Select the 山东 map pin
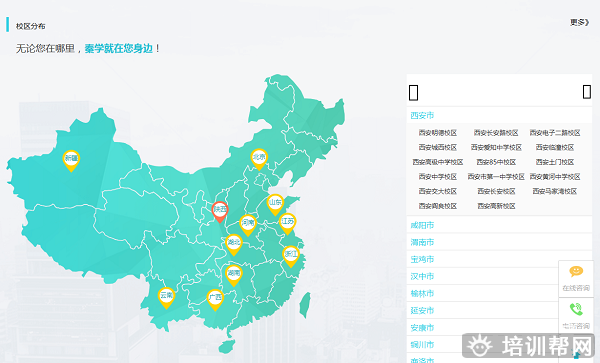This screenshot has width=600, height=363. pyautogui.click(x=275, y=204)
